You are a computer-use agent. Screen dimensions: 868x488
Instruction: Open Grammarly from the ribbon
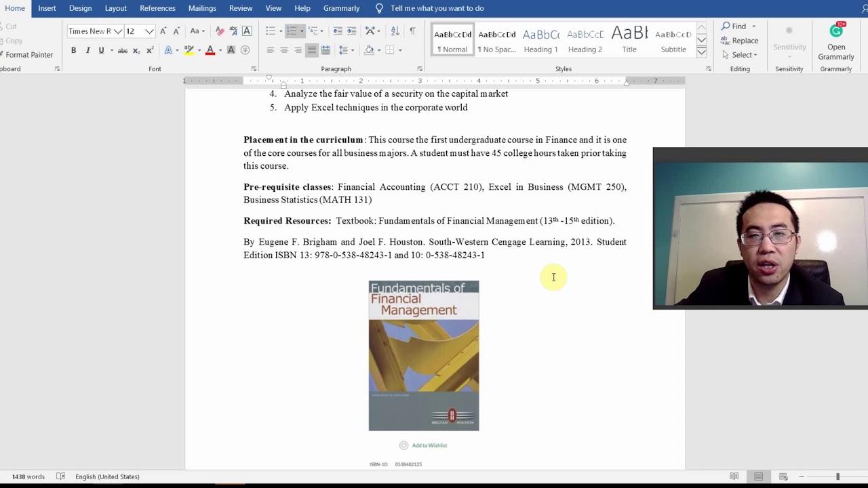pos(836,42)
